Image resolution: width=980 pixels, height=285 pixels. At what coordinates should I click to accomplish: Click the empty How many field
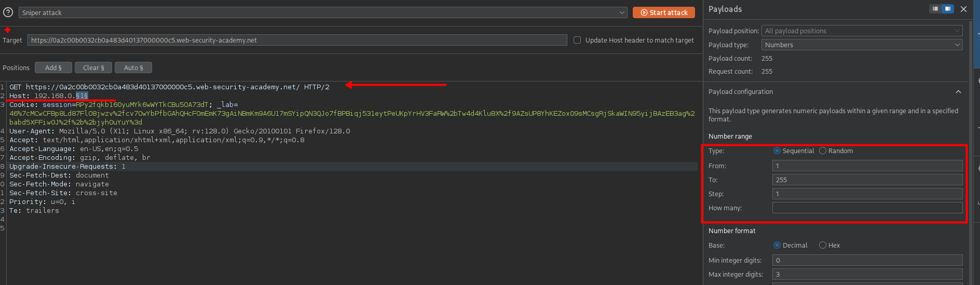tap(867, 208)
